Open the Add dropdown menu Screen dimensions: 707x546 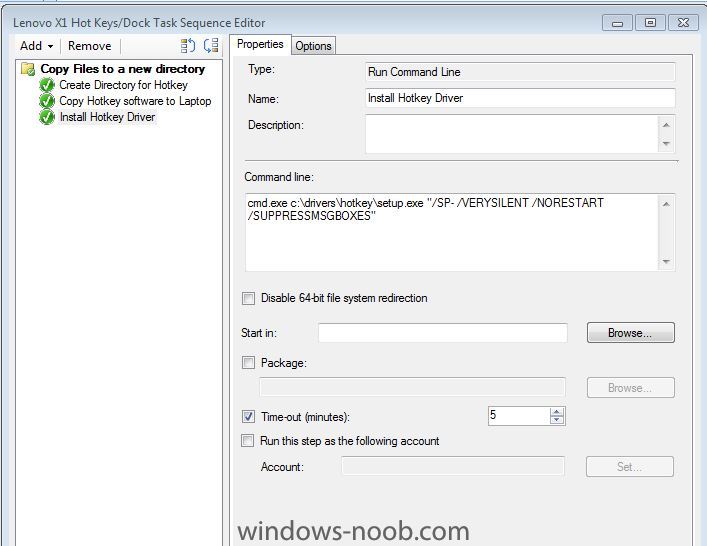pos(37,46)
